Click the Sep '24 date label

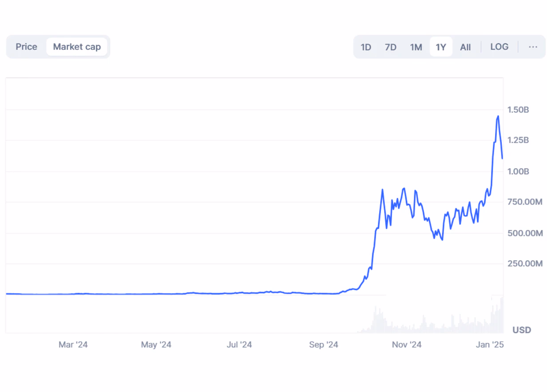(324, 345)
